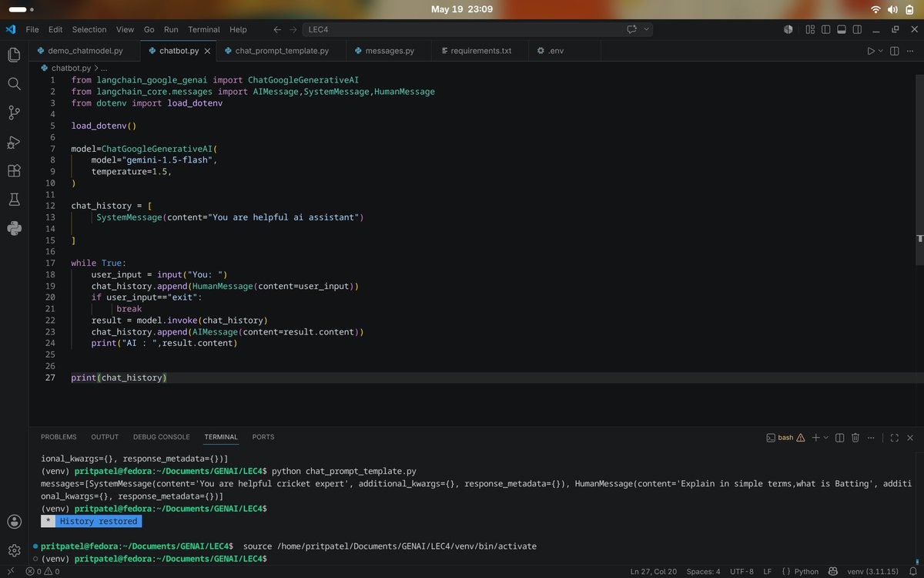Click Ln 27, Col 20 in status bar
Image resolution: width=924 pixels, height=578 pixels.
tap(654, 571)
